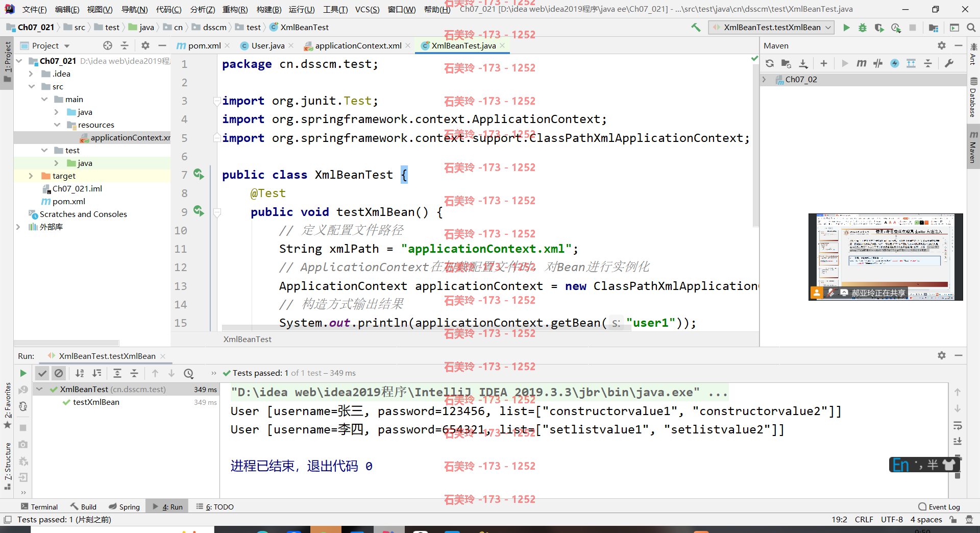This screenshot has height=533, width=980.
Task: Execute Maven goal with the m icon
Action: pos(862,63)
